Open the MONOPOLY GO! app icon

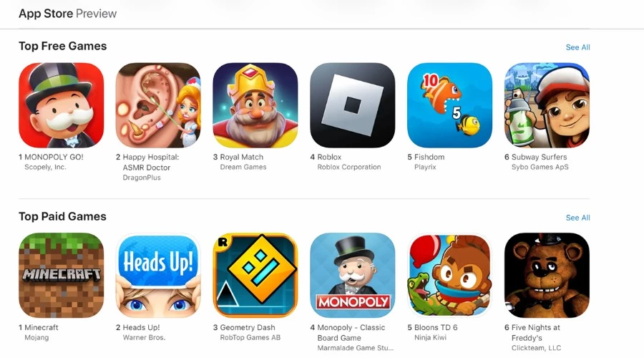pos(62,105)
